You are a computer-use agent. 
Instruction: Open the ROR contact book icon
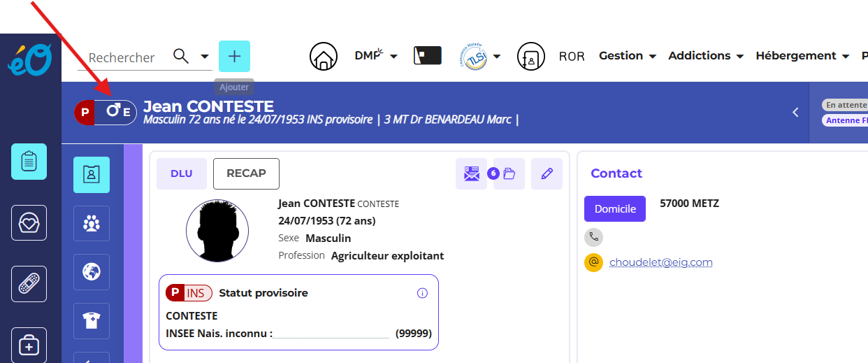coord(530,57)
